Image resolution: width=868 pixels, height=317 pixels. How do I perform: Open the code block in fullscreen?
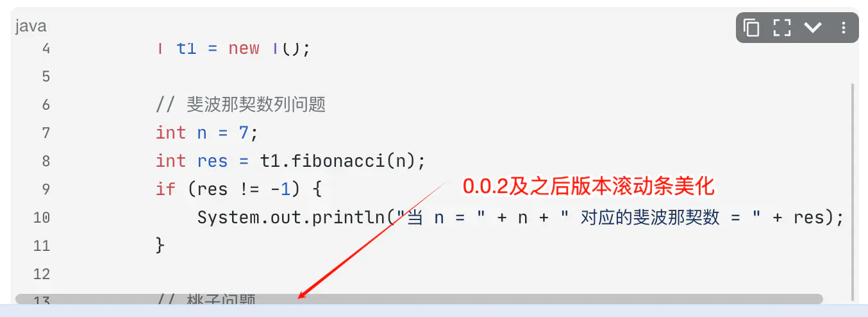pos(782,28)
